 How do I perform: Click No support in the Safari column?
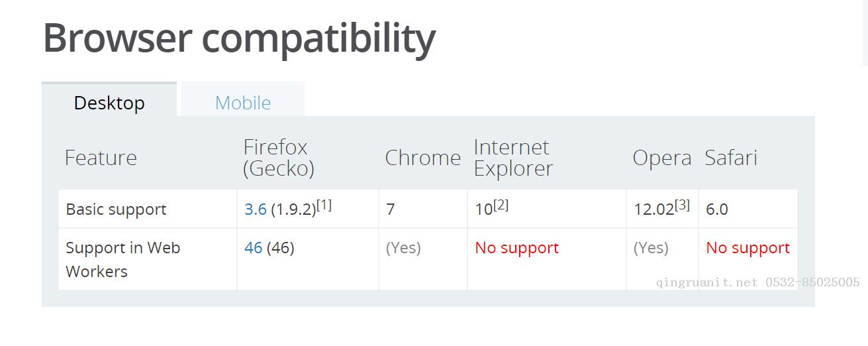[747, 248]
